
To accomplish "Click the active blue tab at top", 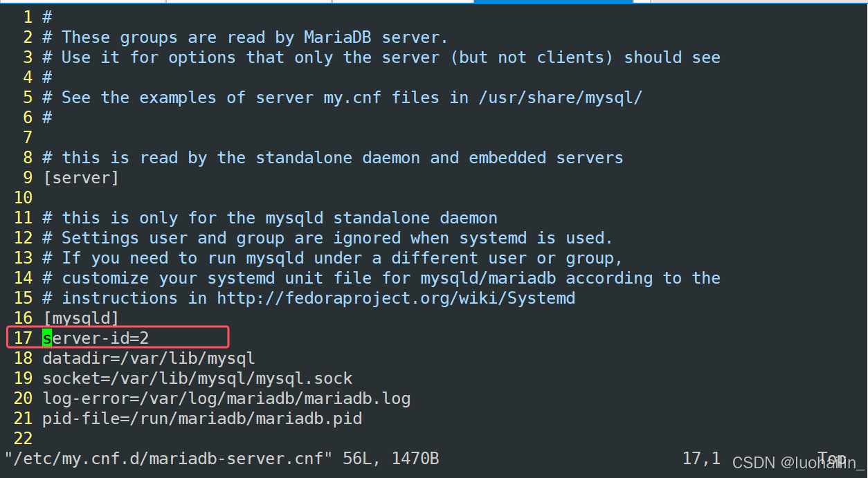I will tap(553, 1).
